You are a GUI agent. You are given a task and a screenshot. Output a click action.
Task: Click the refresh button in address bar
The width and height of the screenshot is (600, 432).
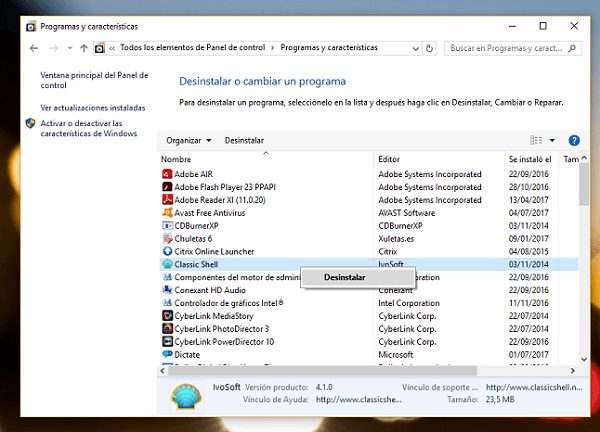[430, 48]
